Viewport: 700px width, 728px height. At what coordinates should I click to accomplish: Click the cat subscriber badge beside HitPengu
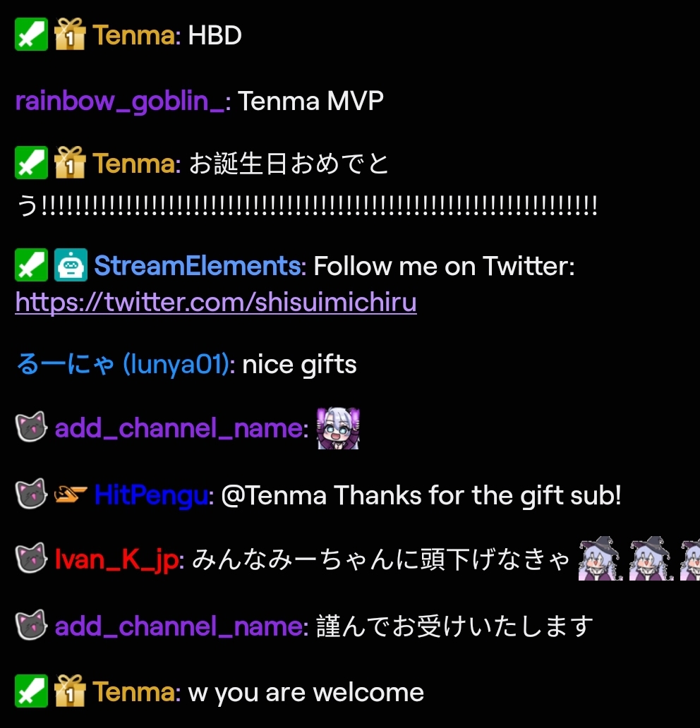coord(31,494)
